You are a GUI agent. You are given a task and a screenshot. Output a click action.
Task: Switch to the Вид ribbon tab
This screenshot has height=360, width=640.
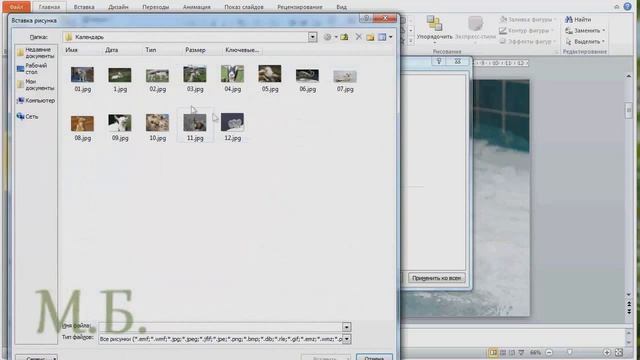(x=342, y=7)
